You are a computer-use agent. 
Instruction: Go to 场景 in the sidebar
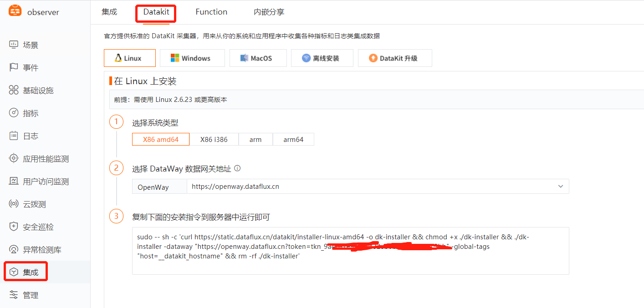[31, 45]
